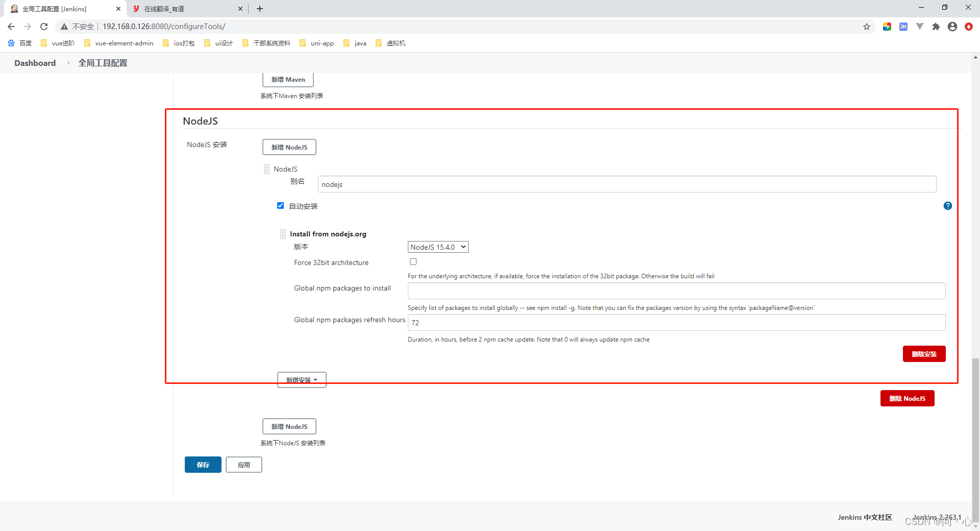Open the vue进阶 bookmark folder
980x531 pixels.
58,43
